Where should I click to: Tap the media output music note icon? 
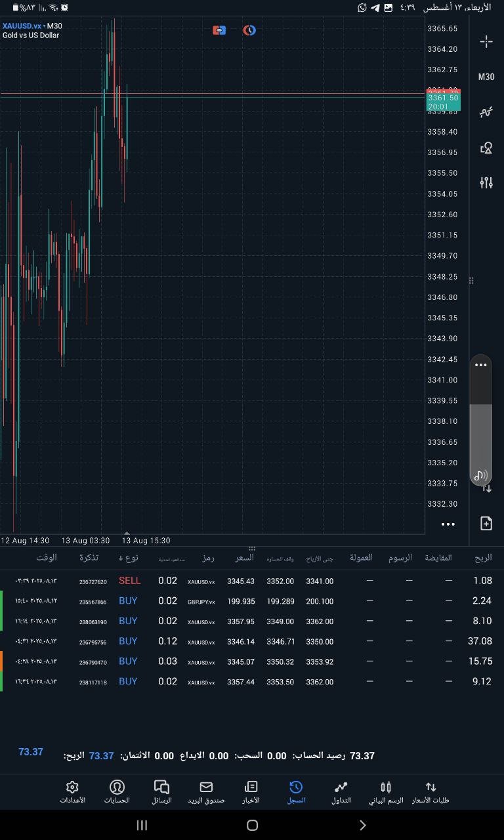pos(481,475)
